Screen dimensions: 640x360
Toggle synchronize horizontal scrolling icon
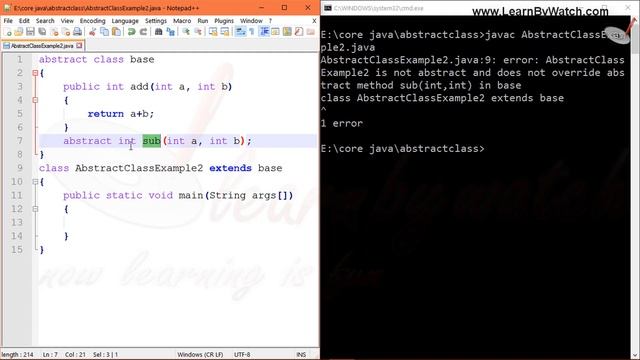tap(225, 32)
